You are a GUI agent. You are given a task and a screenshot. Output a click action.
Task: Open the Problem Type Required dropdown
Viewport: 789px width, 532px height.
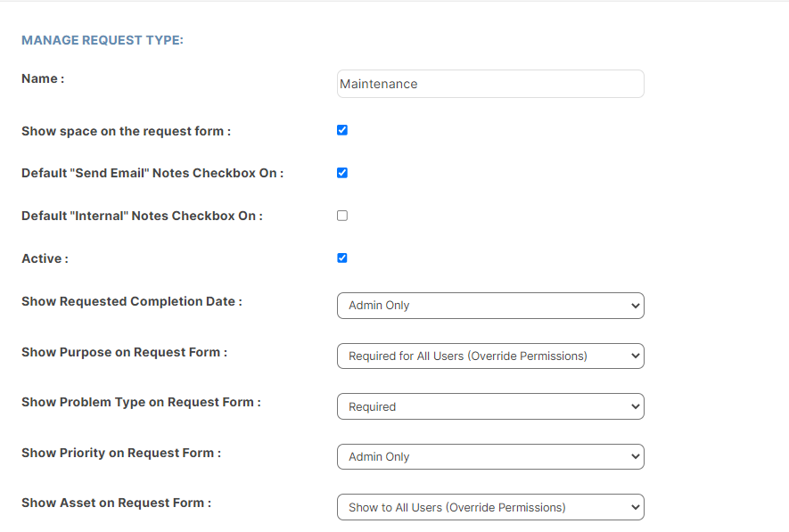click(x=490, y=406)
